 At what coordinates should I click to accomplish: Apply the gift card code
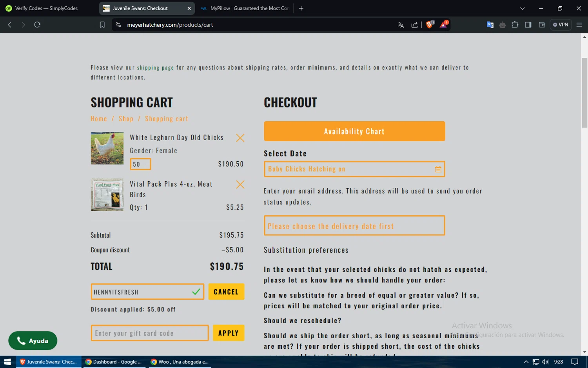pyautogui.click(x=228, y=333)
